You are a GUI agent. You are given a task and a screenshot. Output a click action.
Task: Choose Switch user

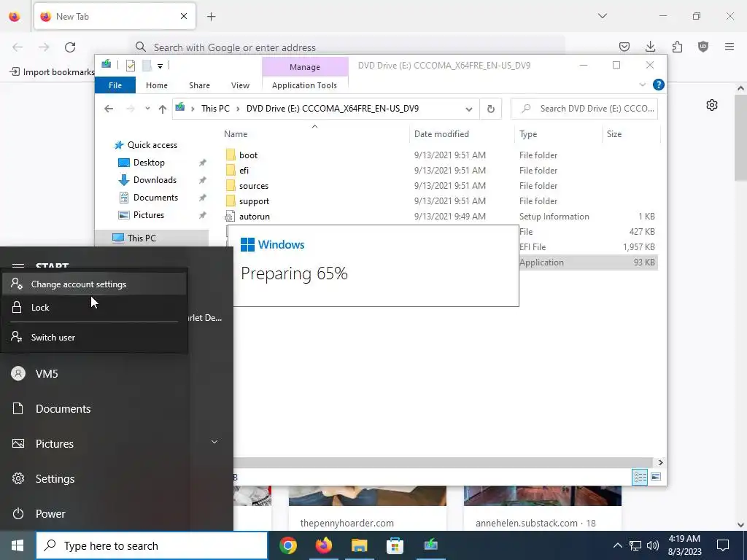94,337
